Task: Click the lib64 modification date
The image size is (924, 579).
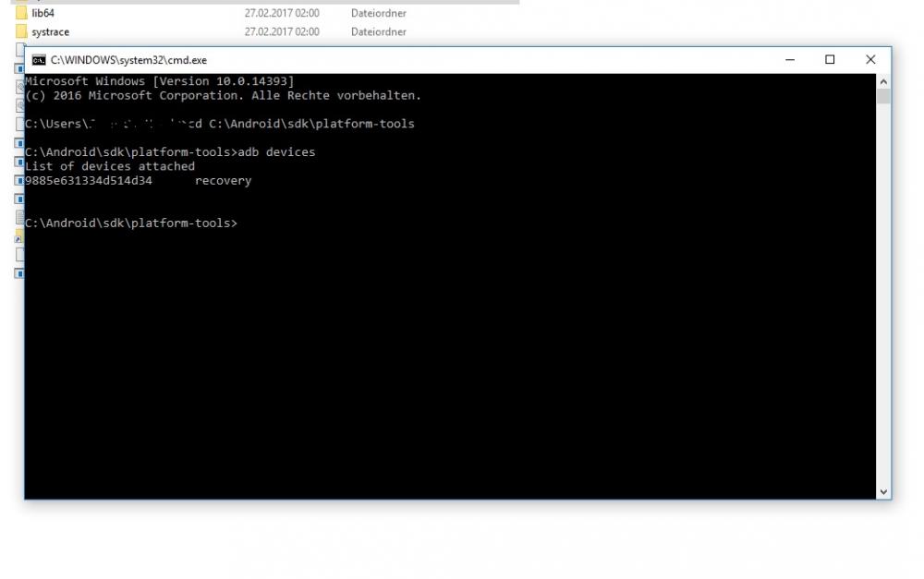Action: 282,13
